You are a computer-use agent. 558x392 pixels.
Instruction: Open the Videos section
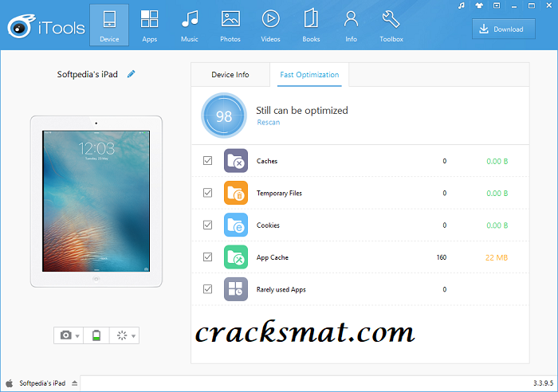pos(270,25)
